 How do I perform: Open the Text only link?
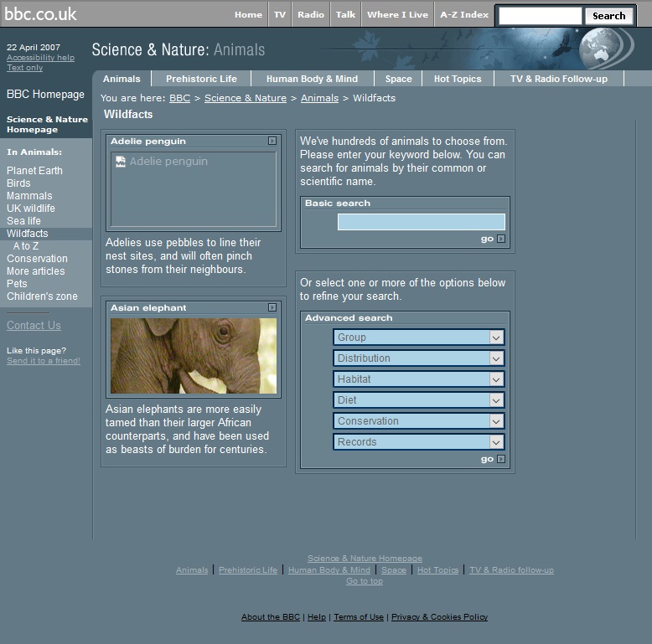24,68
